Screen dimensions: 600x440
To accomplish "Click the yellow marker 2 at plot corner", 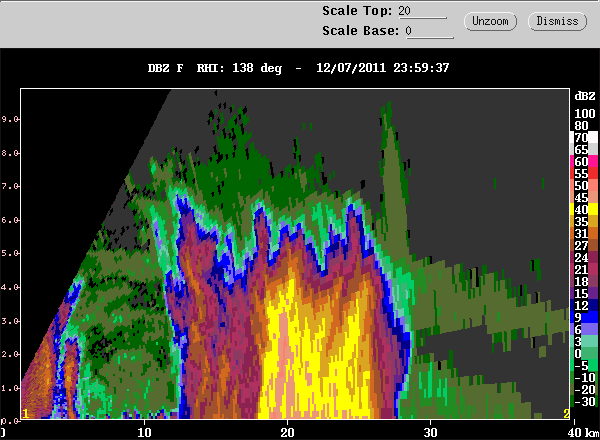I will click(566, 414).
